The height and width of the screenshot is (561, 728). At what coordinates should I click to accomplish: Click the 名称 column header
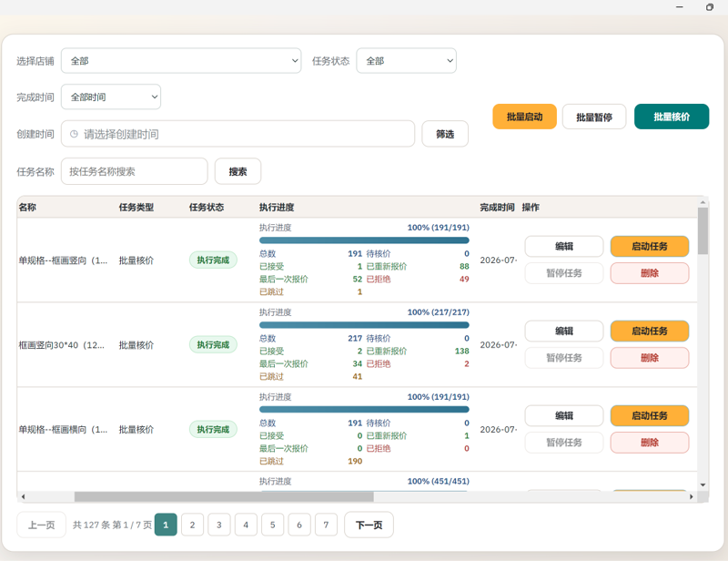(x=27, y=208)
